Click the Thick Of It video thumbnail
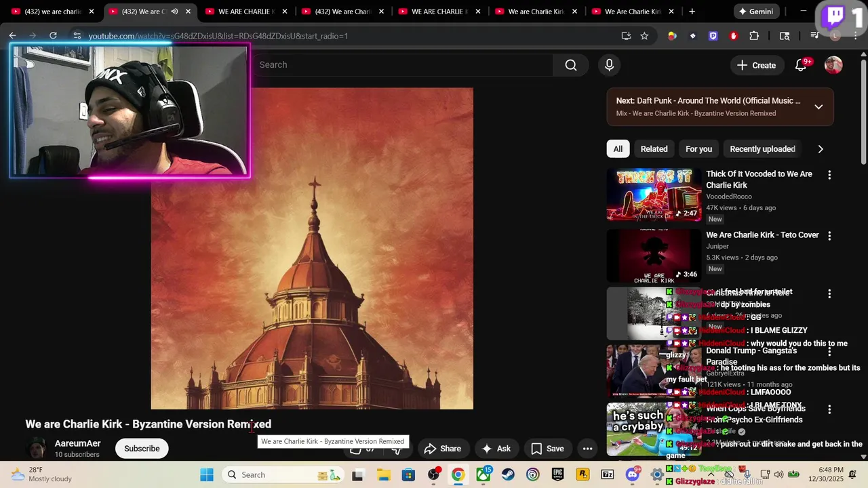Viewport: 868px width, 488px height. (654, 195)
